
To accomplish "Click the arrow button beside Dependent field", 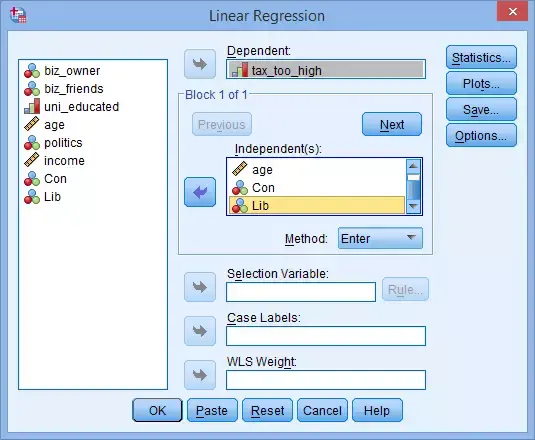I will [200, 64].
